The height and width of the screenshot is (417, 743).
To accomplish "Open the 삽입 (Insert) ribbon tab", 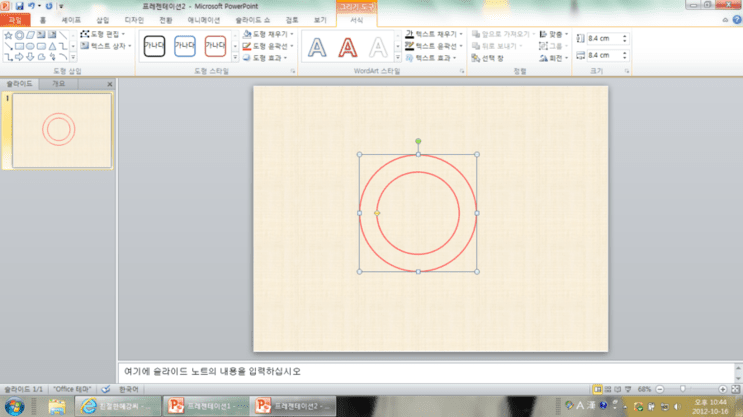I will (x=102, y=20).
